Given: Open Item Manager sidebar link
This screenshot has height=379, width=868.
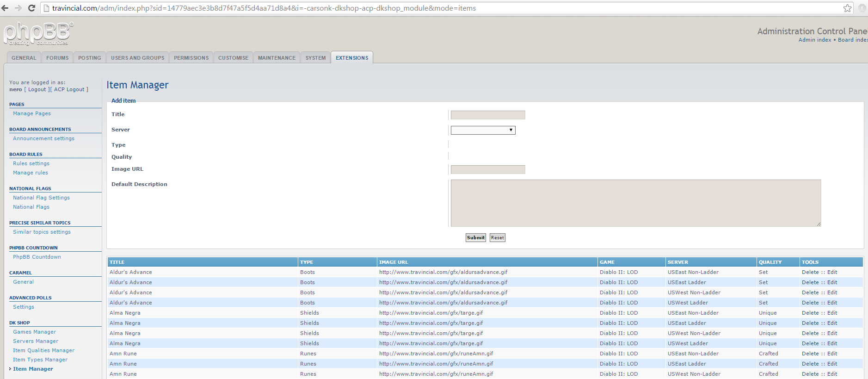Looking at the screenshot, I should tap(33, 369).
